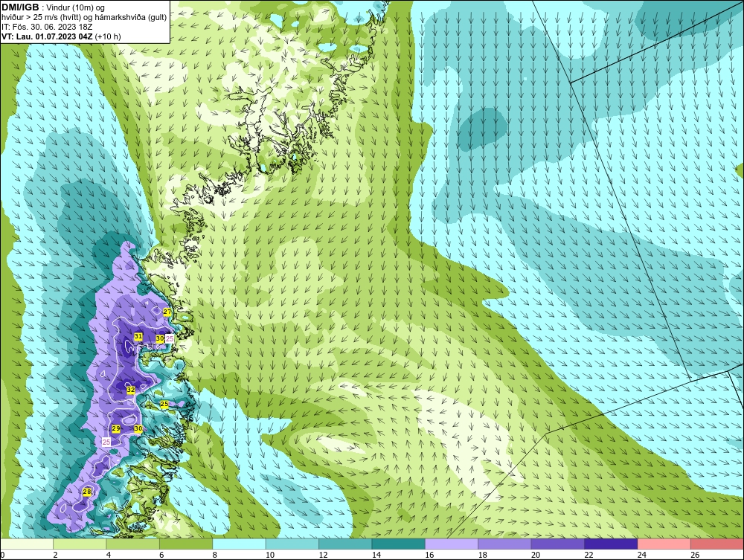Viewport: 744px width, 560px height.
Task: Pick the 22–24 m/s dark indigo legend swatch
Action: [x=611, y=544]
